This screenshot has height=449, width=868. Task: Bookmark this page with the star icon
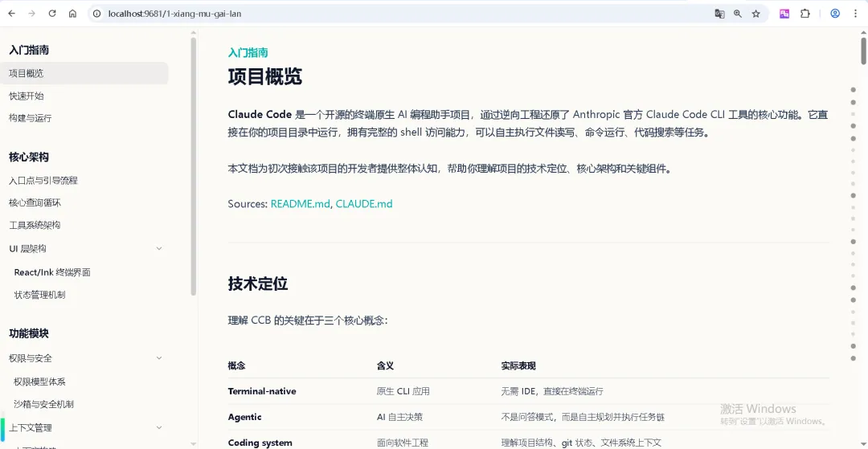point(756,14)
